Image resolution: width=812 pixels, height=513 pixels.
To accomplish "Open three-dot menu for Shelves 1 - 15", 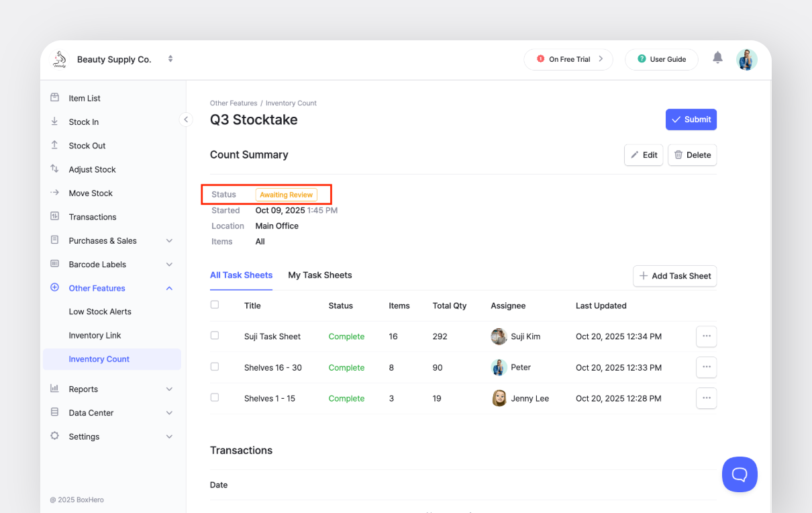I will 706,398.
